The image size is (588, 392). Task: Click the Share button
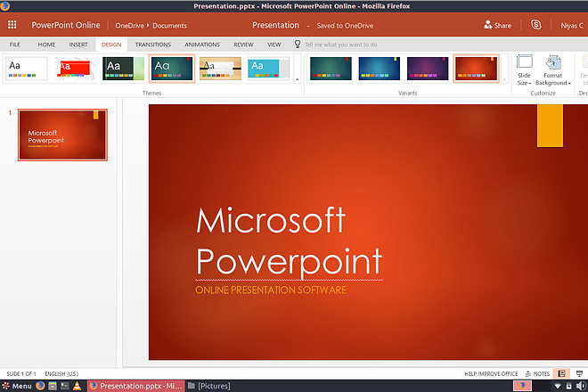[498, 25]
